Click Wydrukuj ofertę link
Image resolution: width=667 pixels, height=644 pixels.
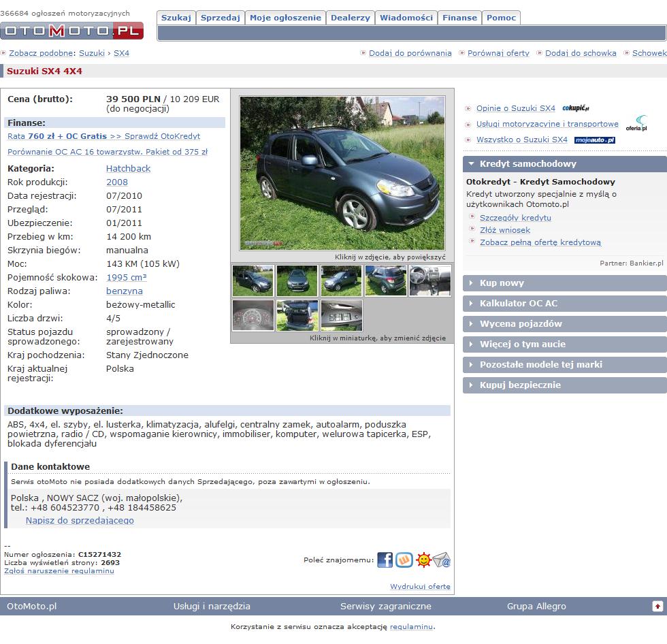(421, 586)
